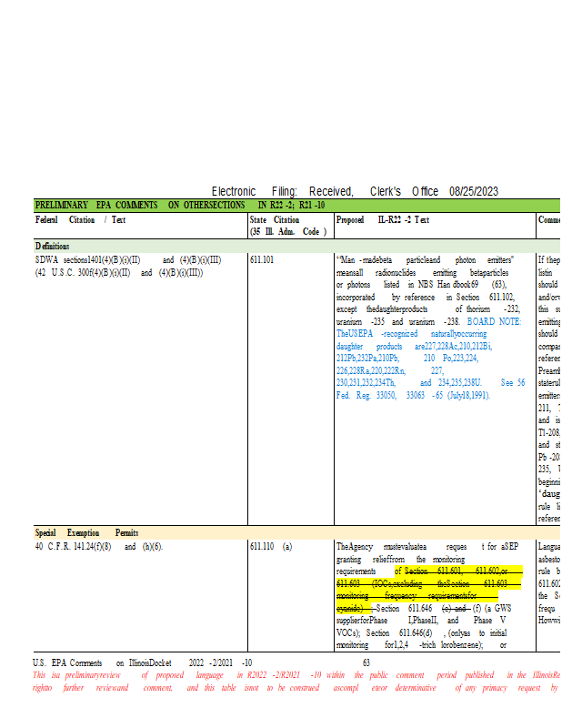
Task: Click the Special Exemption Permits section row
Action: point(86,532)
